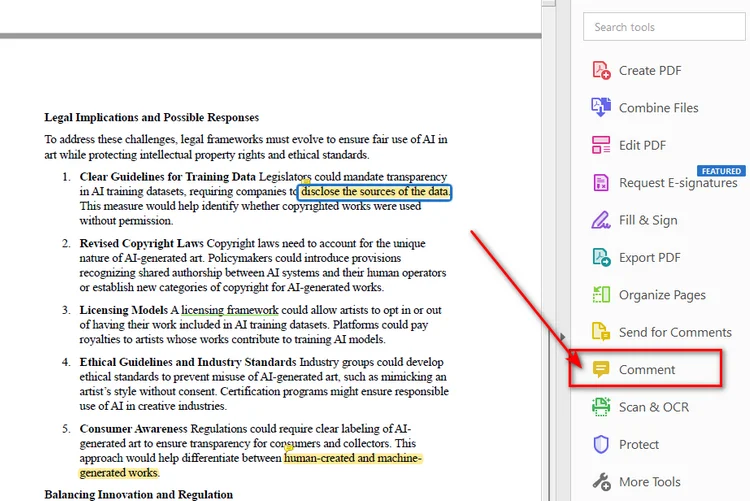Select the Send for Comments icon
The image size is (750, 501).
(601, 332)
